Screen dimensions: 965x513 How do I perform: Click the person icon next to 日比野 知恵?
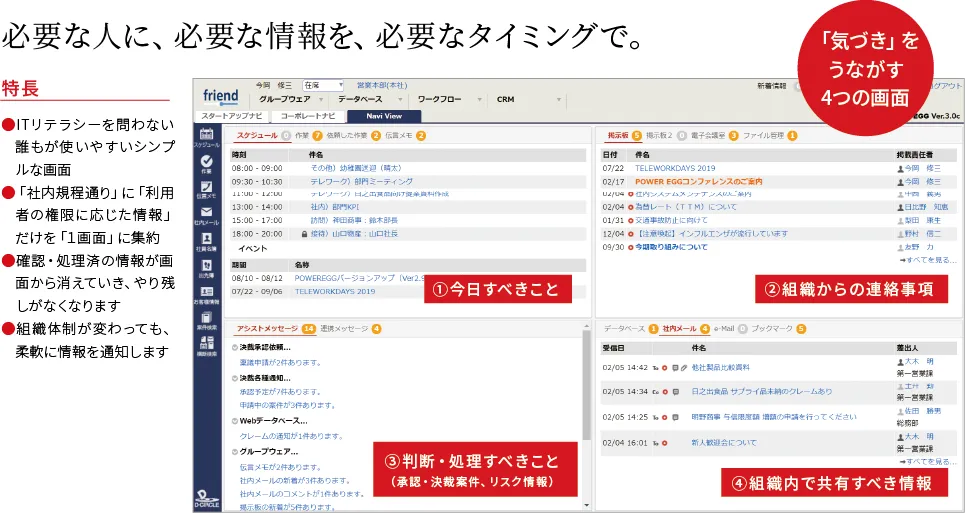click(900, 207)
